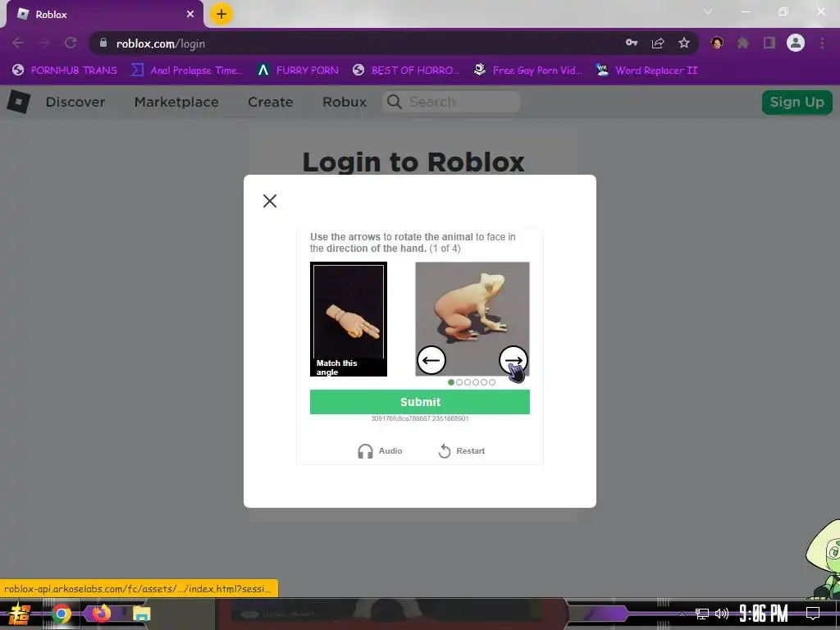Select the last rotation position dot
The width and height of the screenshot is (840, 630).
[x=492, y=382]
